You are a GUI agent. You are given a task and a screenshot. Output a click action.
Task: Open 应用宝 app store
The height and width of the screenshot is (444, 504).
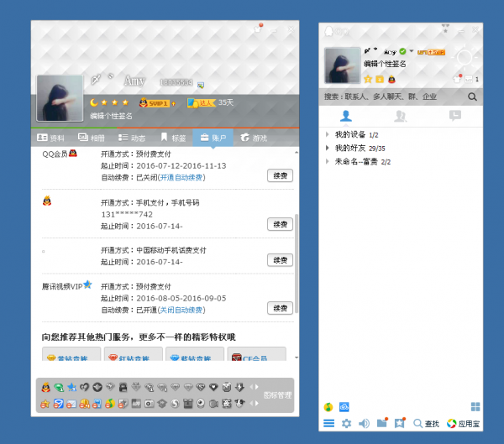click(463, 424)
